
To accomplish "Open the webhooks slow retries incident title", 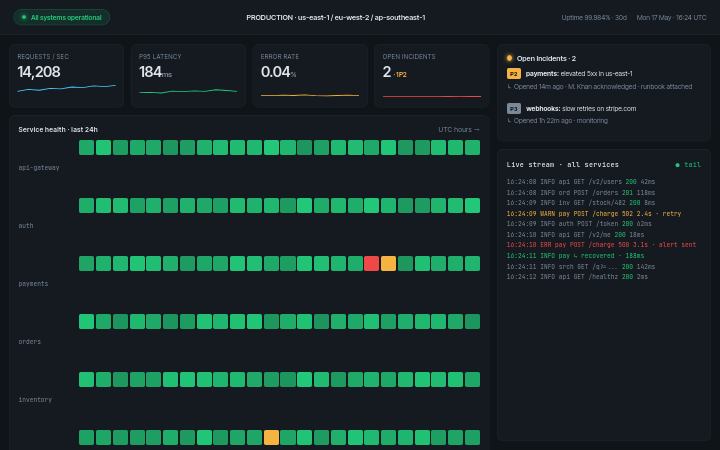I will 581,109.
